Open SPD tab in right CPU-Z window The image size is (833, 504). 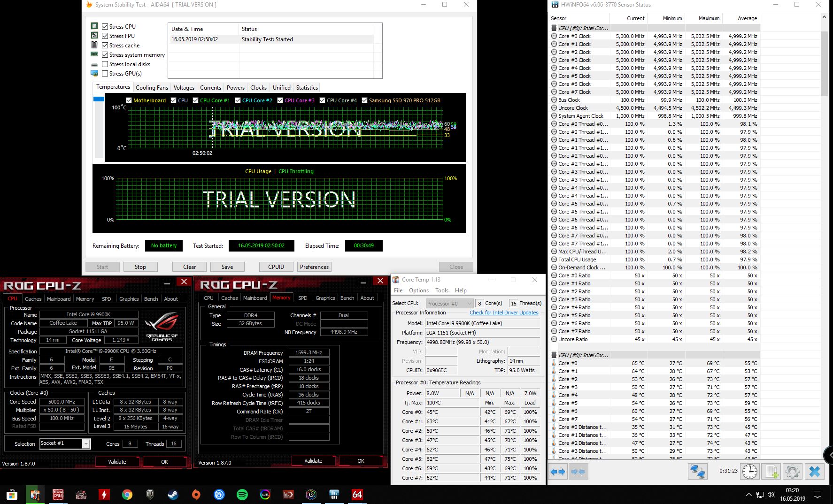pos(303,298)
